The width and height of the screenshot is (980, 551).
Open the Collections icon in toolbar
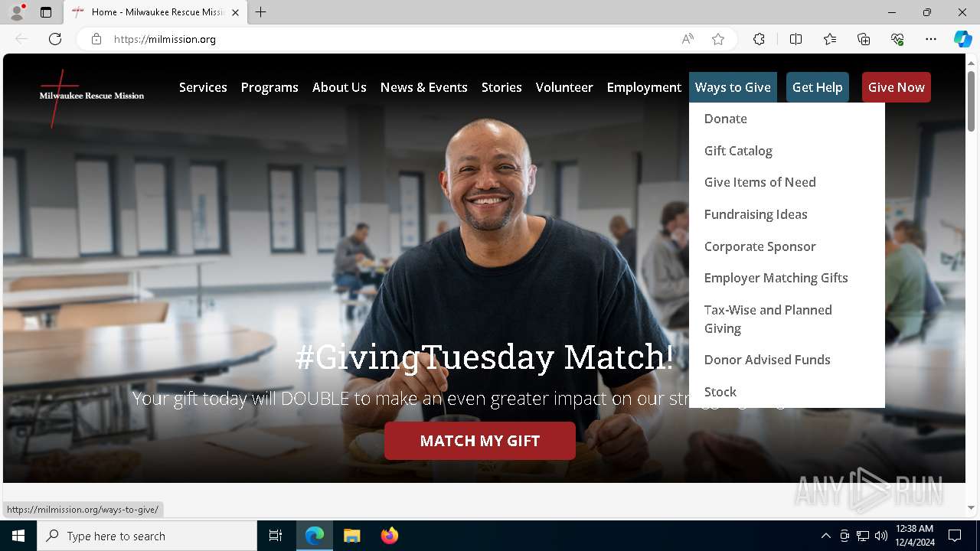[864, 39]
